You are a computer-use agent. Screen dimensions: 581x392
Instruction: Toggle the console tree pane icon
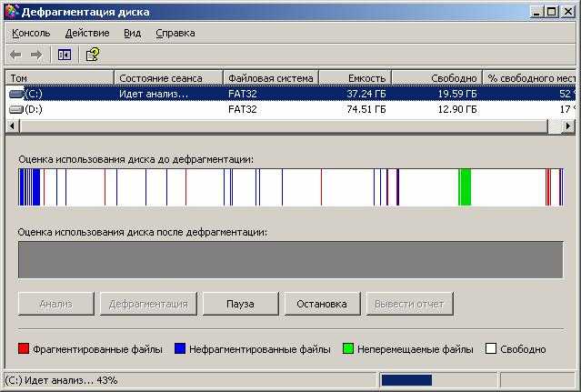tap(65, 55)
